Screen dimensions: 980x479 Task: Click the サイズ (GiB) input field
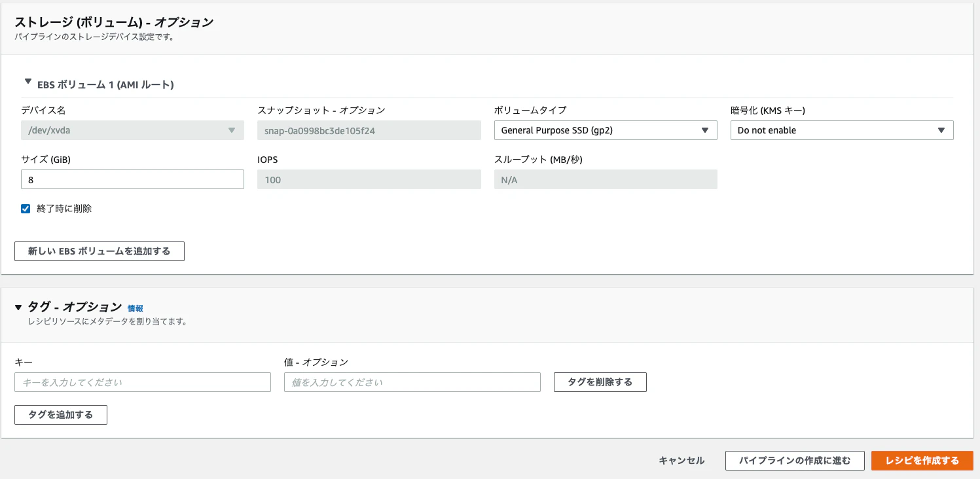pos(132,179)
